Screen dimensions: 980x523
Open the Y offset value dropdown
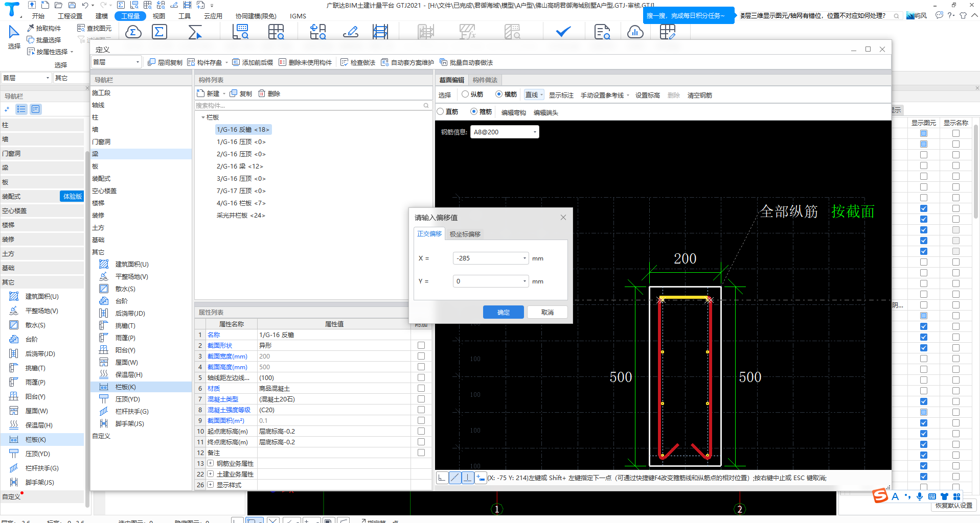coord(525,281)
